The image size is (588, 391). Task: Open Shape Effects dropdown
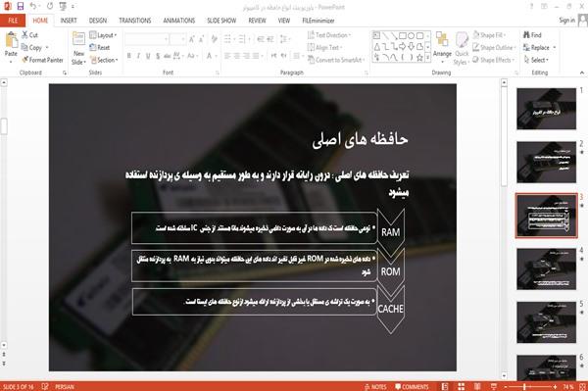(493, 60)
